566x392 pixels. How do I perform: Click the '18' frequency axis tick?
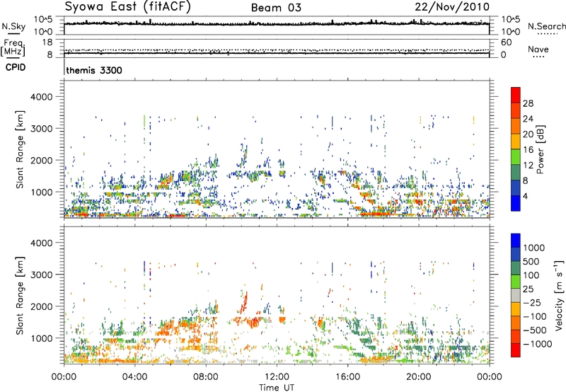click(47, 42)
